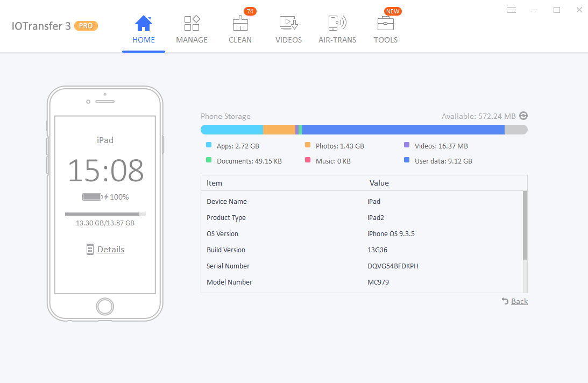Open the TOOLS briefcase icon
The image size is (588, 383).
[x=385, y=24]
